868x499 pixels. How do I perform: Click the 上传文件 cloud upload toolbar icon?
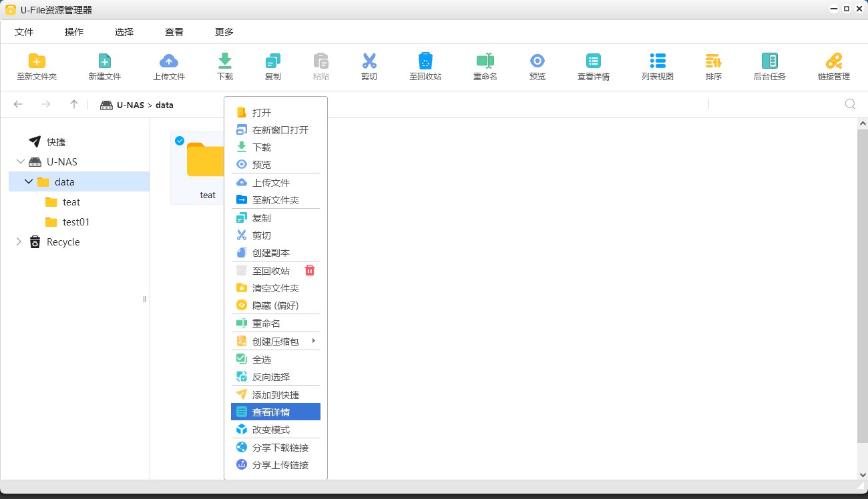169,61
